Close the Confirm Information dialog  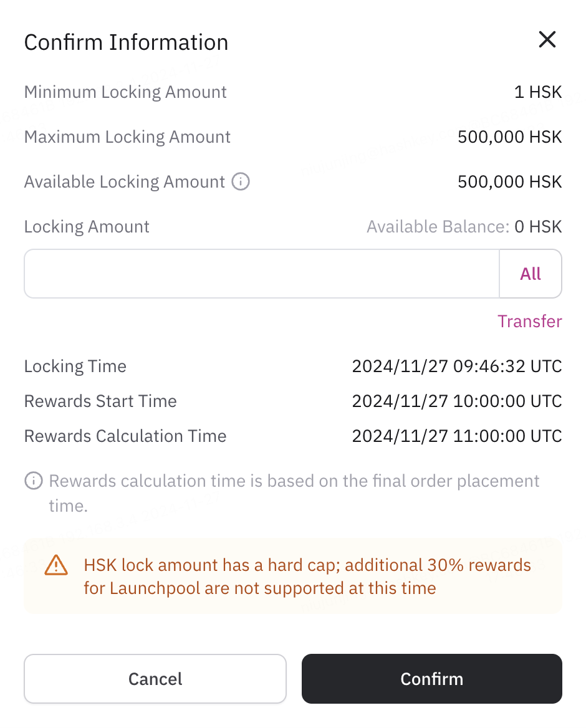click(x=547, y=40)
